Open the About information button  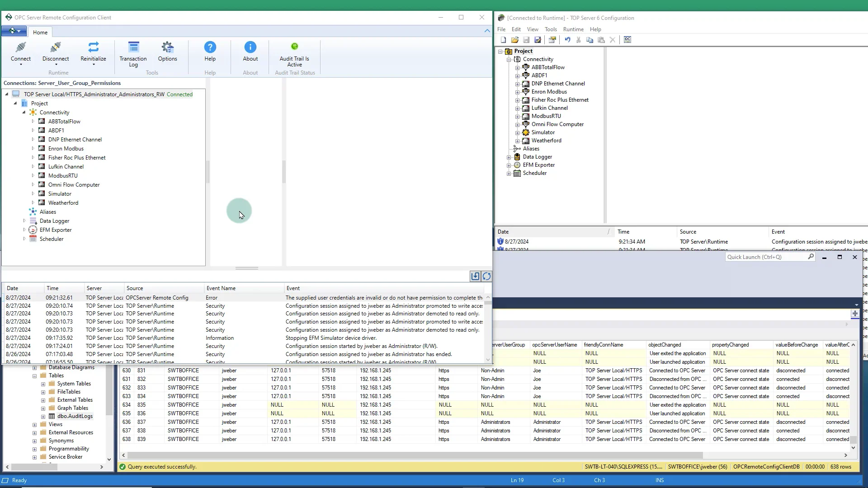[250, 48]
